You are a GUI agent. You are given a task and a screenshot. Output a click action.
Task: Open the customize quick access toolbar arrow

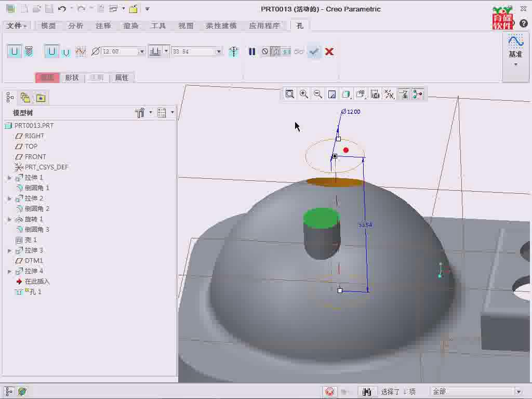(x=147, y=9)
